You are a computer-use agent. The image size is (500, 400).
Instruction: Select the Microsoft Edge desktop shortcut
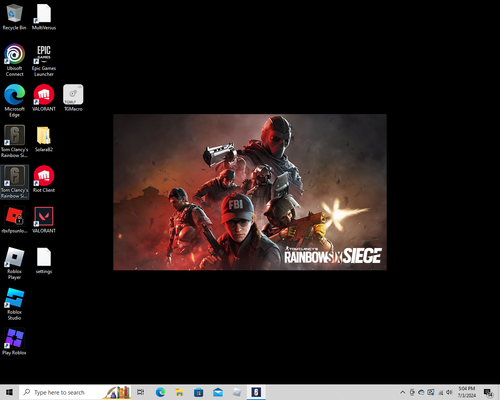pyautogui.click(x=14, y=101)
